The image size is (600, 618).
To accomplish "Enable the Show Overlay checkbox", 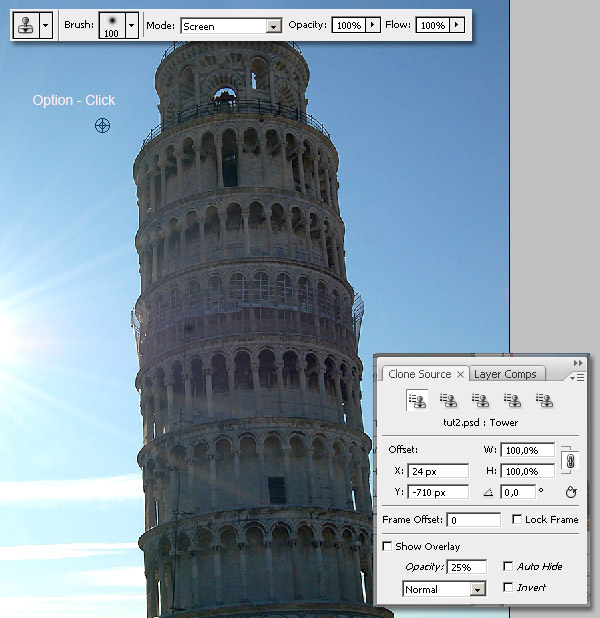I will coord(387,546).
